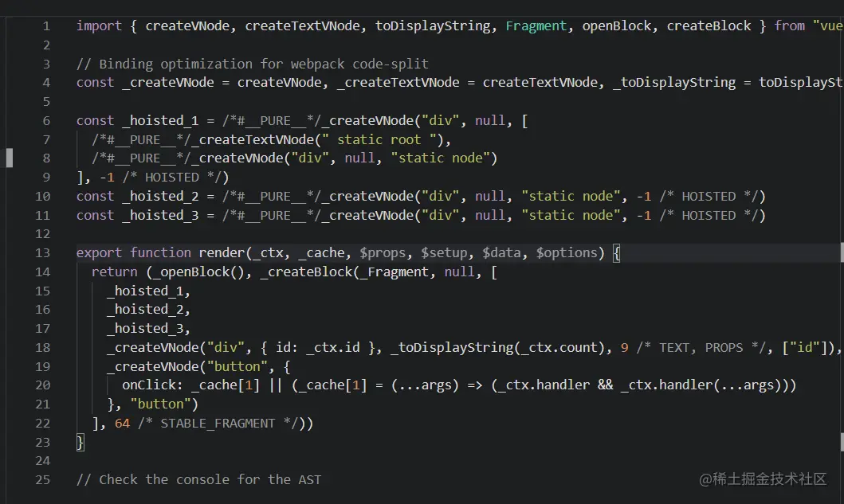Click the webpack code-split comment line

253,64
